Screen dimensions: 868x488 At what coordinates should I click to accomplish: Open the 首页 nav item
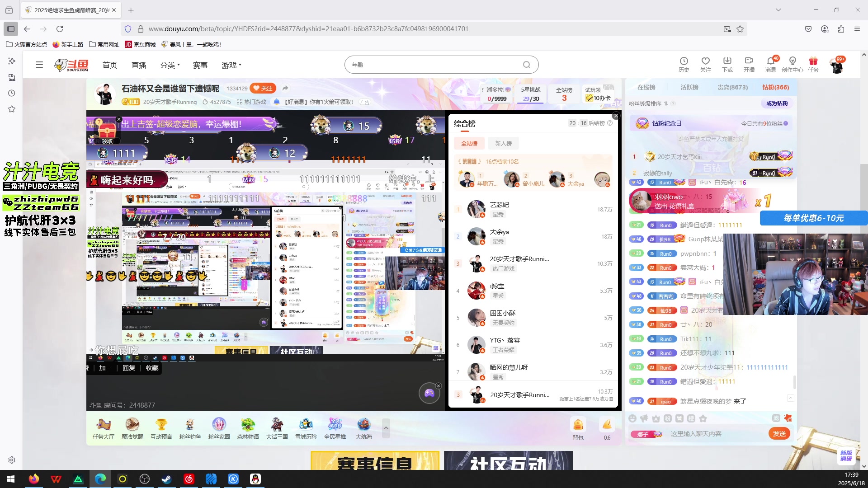(x=110, y=65)
